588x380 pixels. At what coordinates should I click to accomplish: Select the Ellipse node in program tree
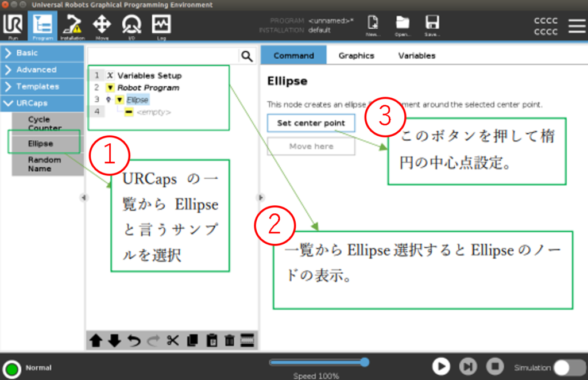pos(137,100)
